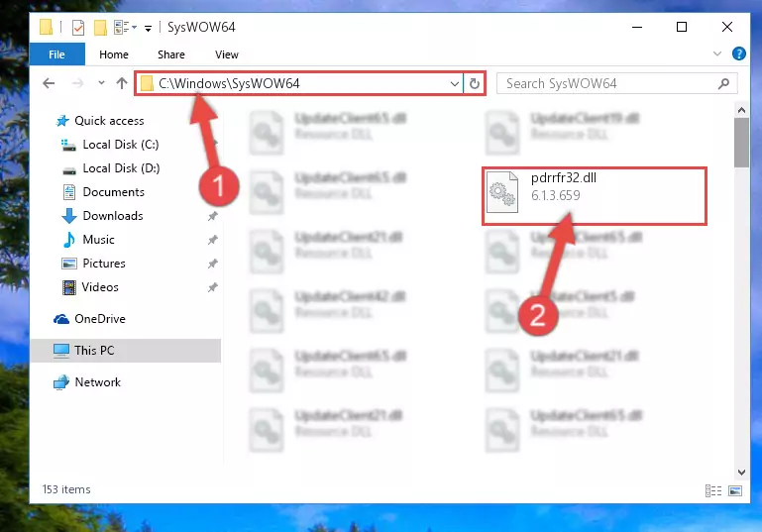
Task: Open Downloads in the sidebar
Action: 113,216
